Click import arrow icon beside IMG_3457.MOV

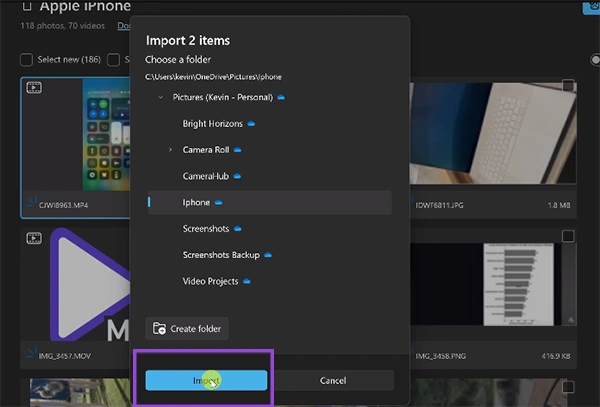[31, 352]
